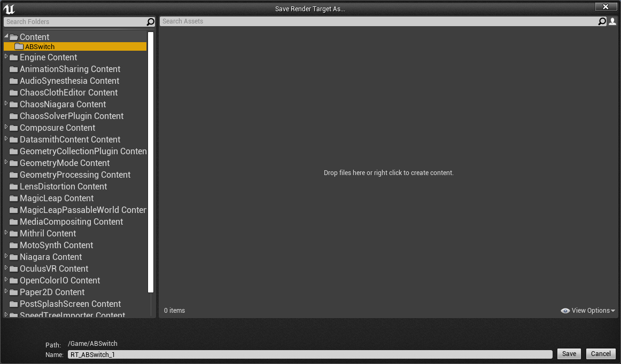Image resolution: width=621 pixels, height=364 pixels.
Task: Select the ABSwitch folder icon
Action: 19,46
